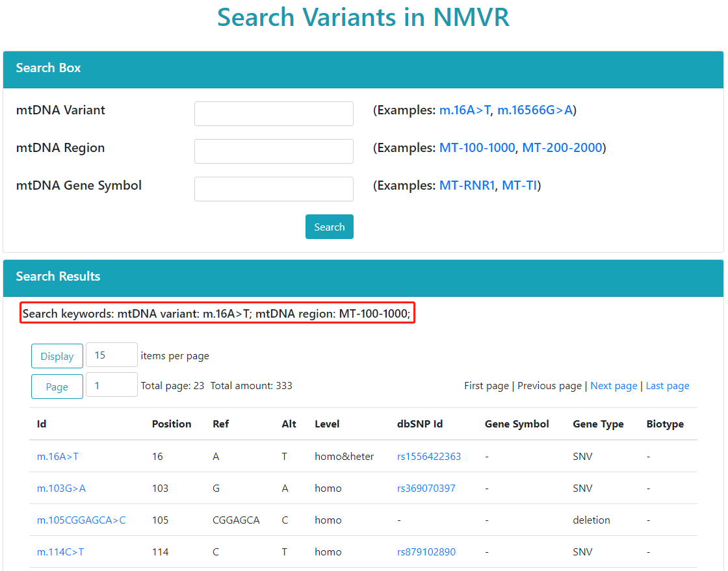728x571 pixels.
Task: Click the items per page field
Action: pos(111,355)
